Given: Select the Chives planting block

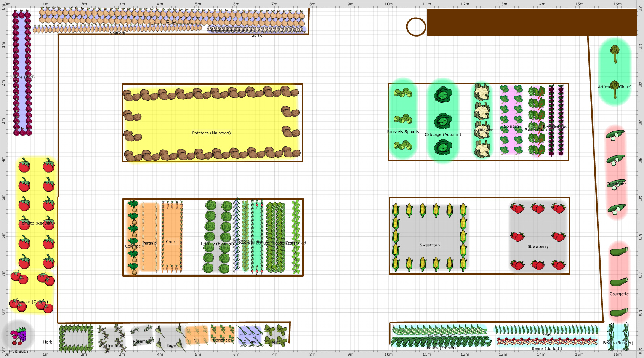Looking at the screenshot, I should click(x=250, y=336).
